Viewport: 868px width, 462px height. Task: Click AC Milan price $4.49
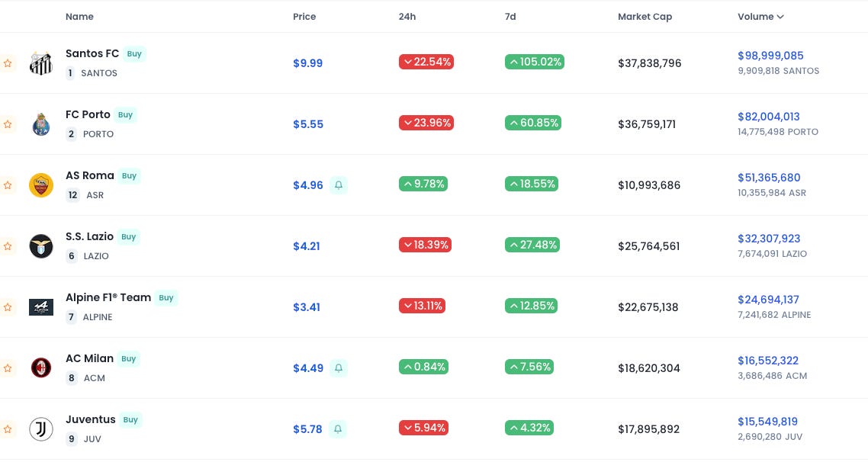click(308, 368)
